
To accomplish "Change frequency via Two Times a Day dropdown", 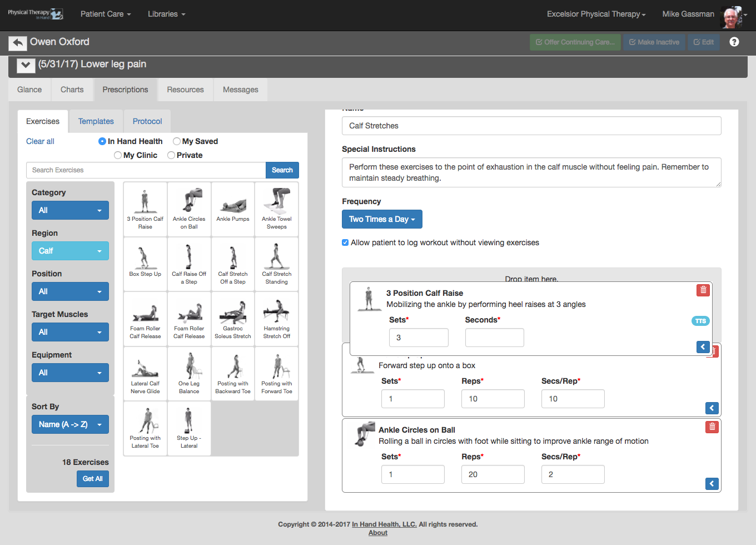I will pos(382,219).
